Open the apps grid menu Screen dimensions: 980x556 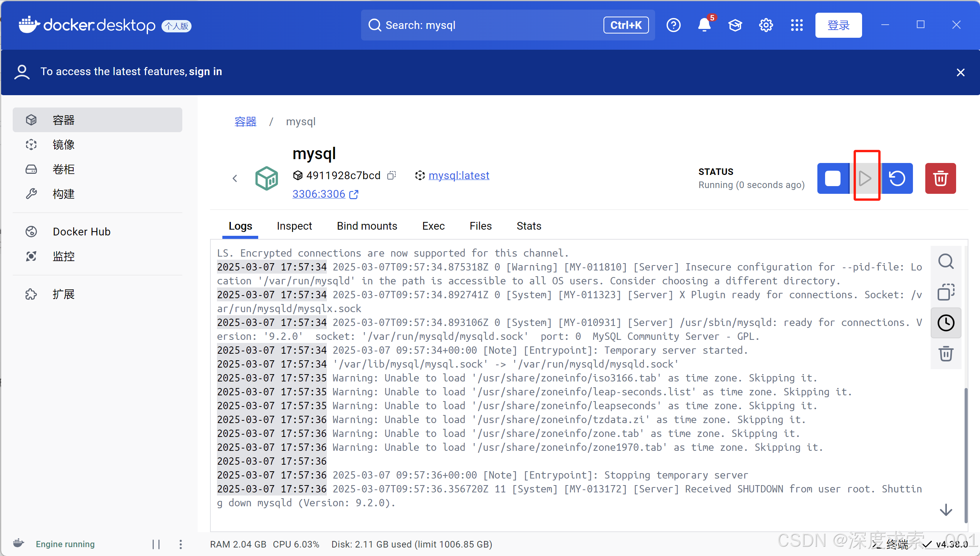point(797,25)
